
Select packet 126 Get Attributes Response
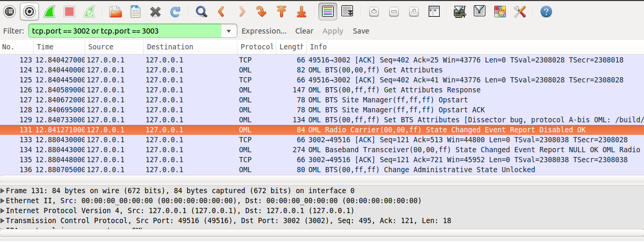tap(322, 90)
